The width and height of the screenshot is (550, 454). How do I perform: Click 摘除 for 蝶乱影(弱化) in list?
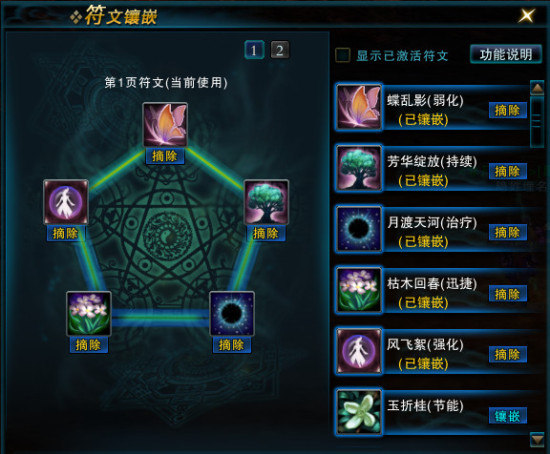pos(508,111)
